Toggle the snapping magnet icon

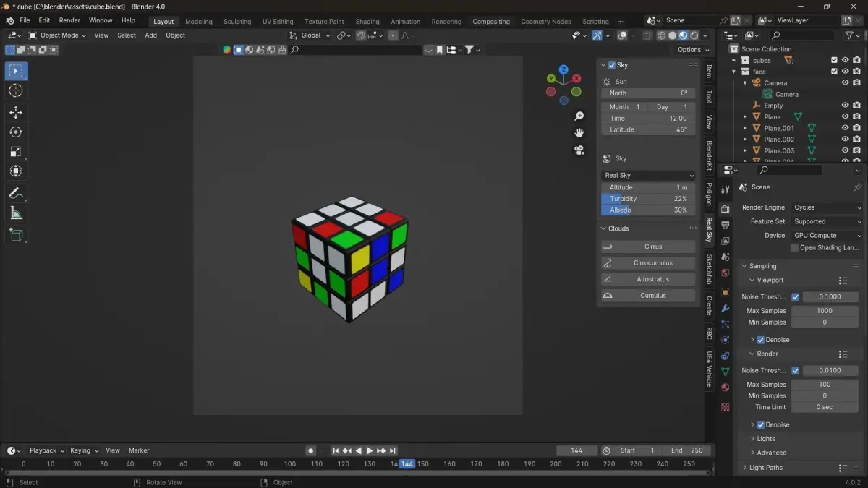tap(361, 35)
